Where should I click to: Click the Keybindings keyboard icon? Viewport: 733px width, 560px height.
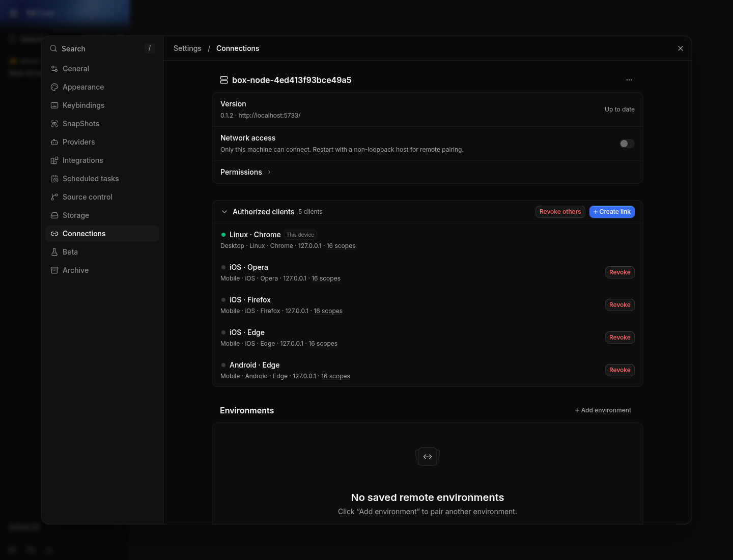pos(54,105)
